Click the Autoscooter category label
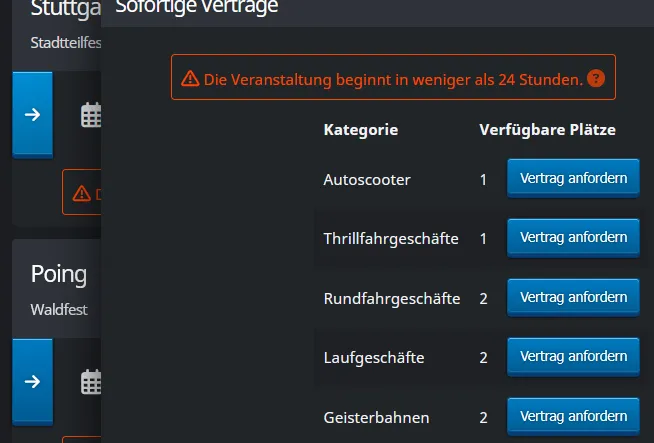This screenshot has width=654, height=443. [367, 180]
